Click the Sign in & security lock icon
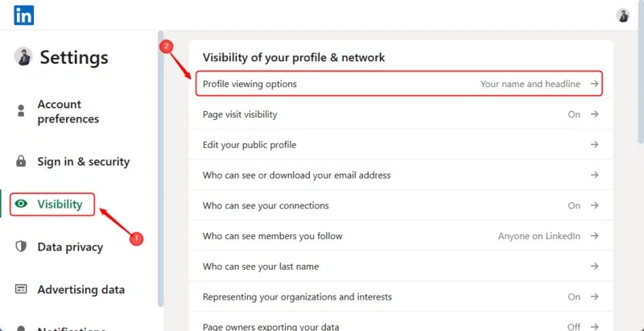644x331 pixels. (22, 161)
